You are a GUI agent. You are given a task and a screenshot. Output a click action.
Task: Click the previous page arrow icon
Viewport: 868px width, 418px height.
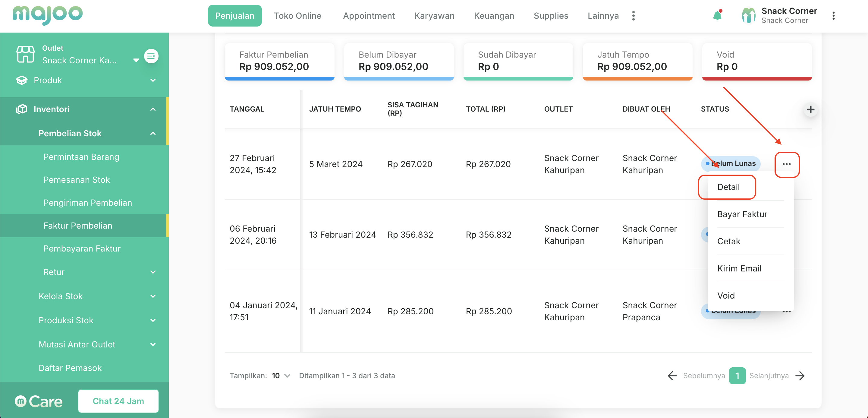point(672,375)
